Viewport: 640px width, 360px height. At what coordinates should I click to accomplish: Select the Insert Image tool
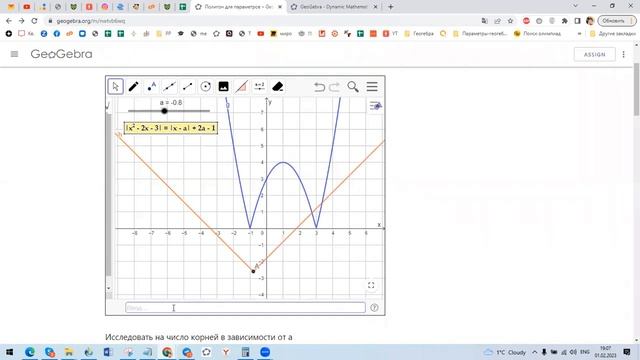pos(224,87)
